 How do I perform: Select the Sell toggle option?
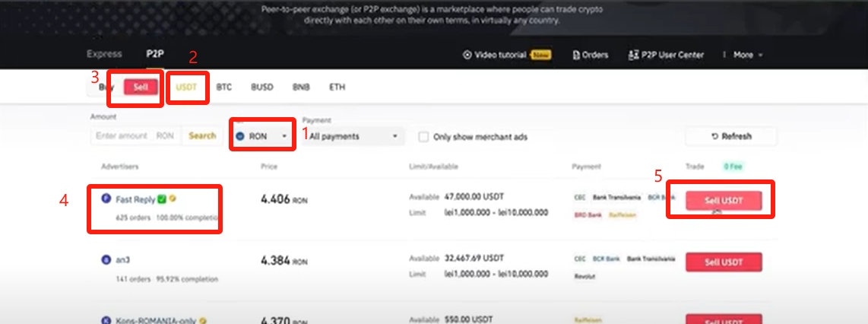point(141,87)
